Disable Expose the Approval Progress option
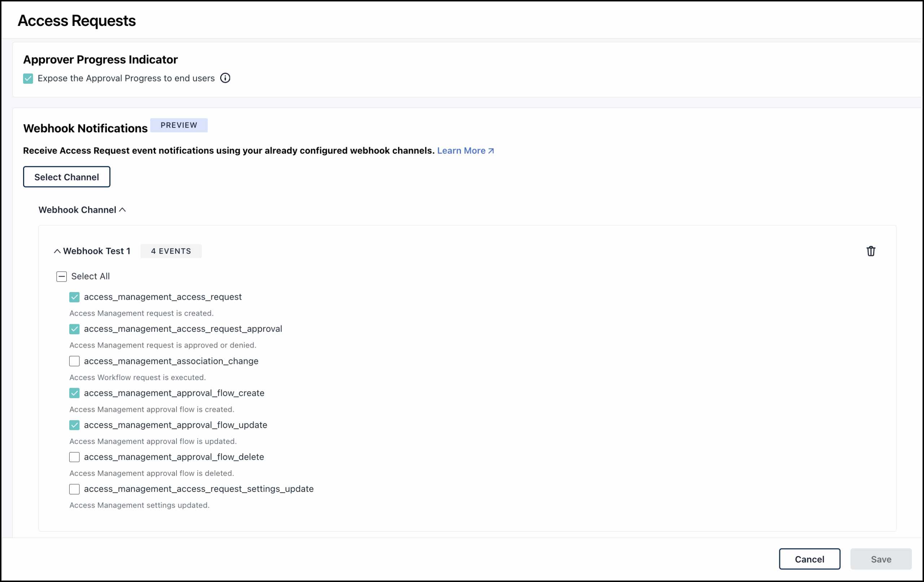Screen dimensions: 924x582 point(28,78)
